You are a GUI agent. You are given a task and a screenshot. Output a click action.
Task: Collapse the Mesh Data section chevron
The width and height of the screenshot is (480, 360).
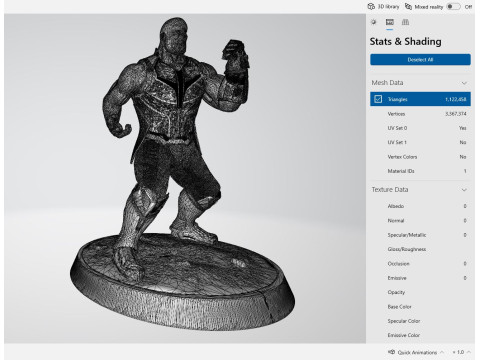tap(464, 83)
